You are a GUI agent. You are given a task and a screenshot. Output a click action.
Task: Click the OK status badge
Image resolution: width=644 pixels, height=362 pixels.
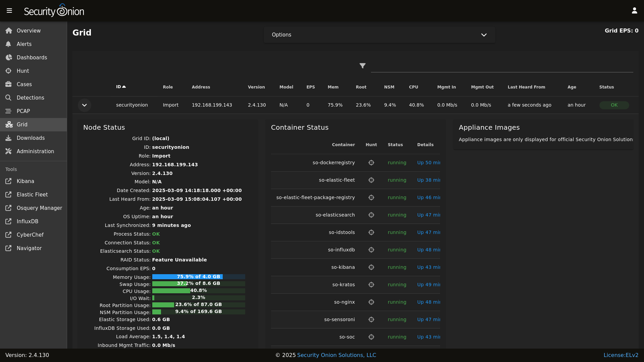[614, 105]
